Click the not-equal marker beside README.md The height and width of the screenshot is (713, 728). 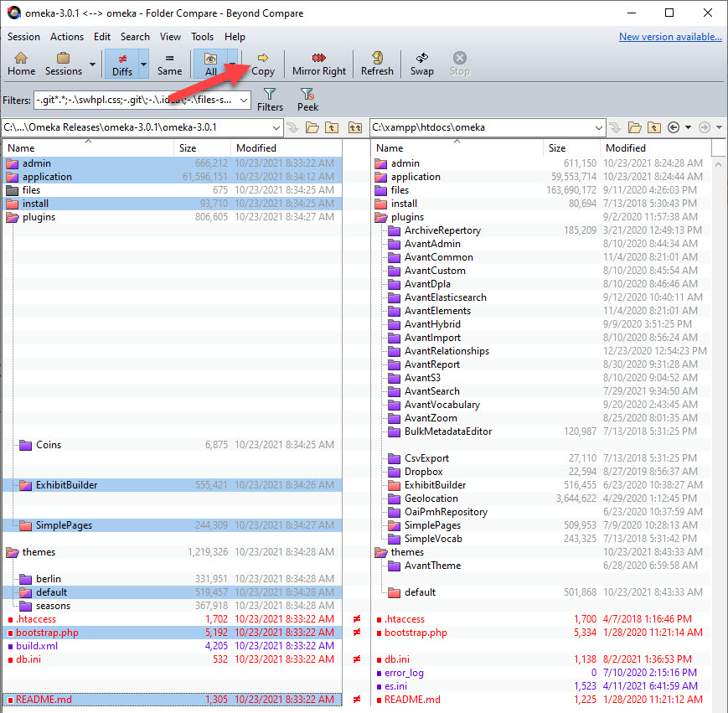pyautogui.click(x=357, y=700)
